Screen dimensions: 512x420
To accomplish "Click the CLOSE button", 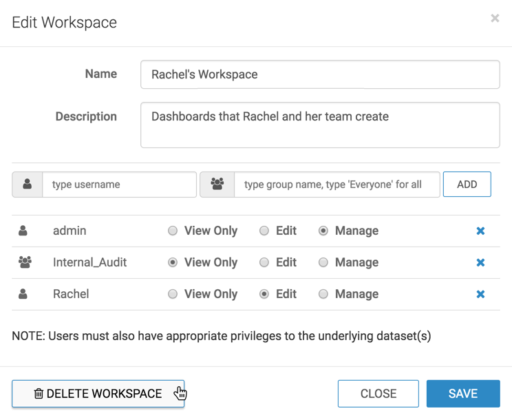I will click(378, 394).
